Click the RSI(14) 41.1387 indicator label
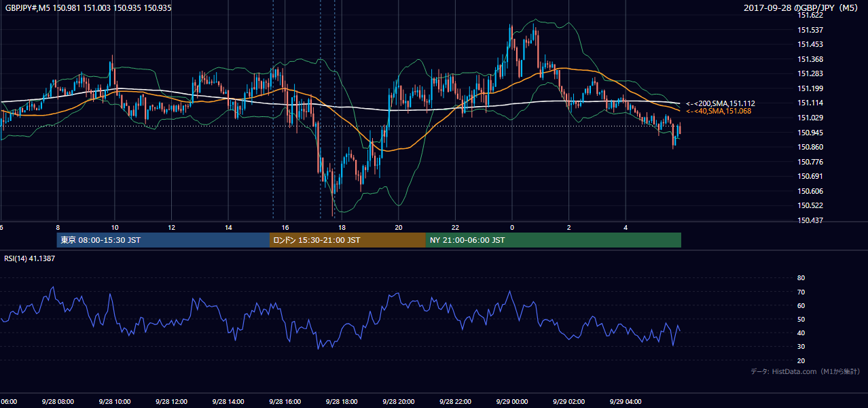 point(29,259)
